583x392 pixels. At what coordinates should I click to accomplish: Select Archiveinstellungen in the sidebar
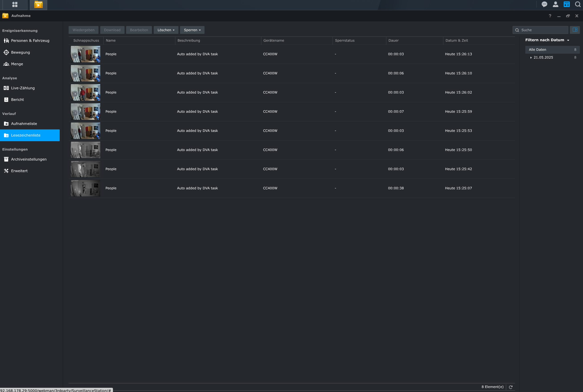[x=29, y=159]
